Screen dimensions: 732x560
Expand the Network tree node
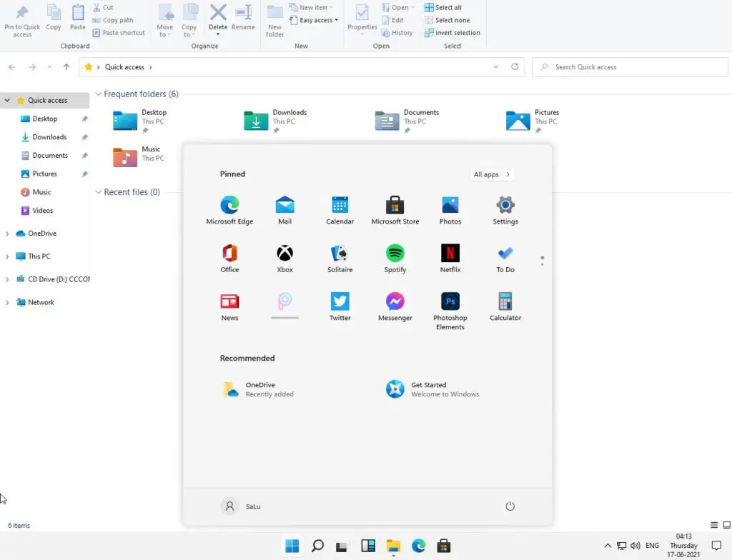(7, 302)
